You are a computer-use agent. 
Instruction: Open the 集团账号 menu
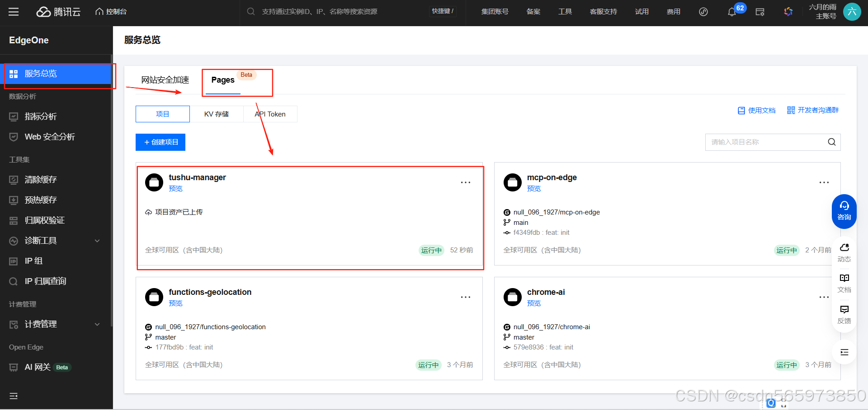point(495,12)
